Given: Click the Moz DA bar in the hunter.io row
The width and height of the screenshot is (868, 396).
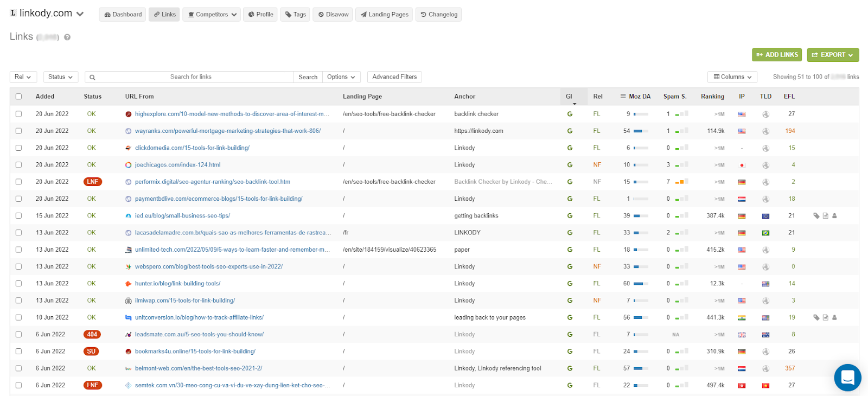Looking at the screenshot, I should (641, 284).
